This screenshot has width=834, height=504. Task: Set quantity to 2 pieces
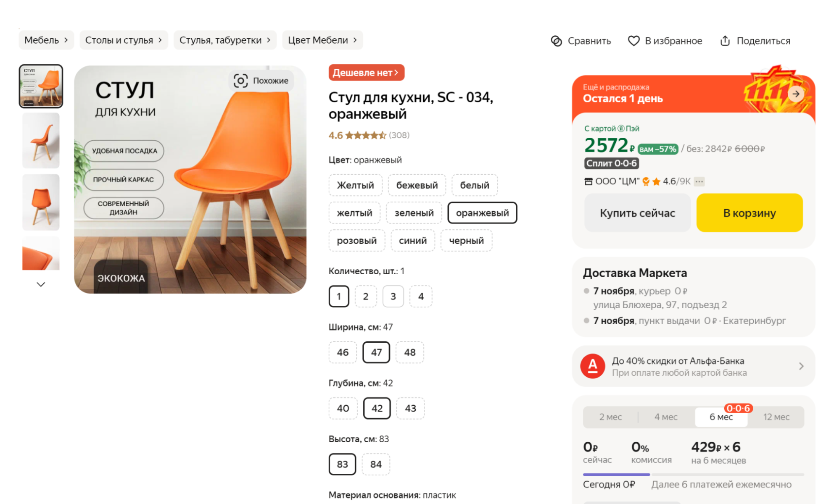[366, 296]
